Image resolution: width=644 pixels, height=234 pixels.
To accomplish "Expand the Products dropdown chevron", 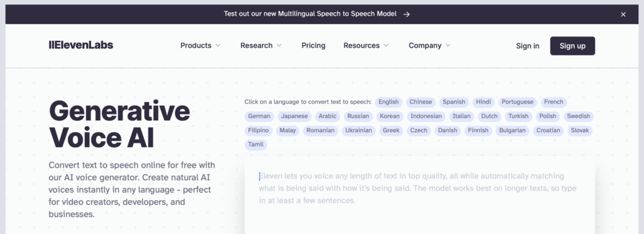I will tap(218, 45).
